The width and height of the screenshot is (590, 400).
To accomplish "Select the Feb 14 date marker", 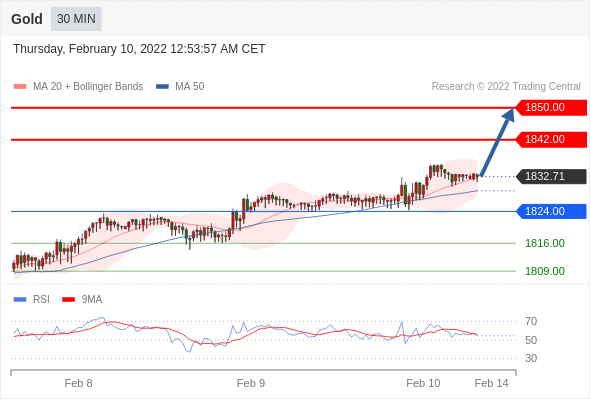I will click(491, 383).
